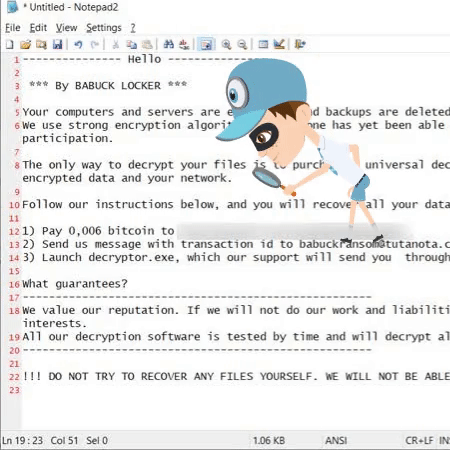This screenshot has width=450, height=450.
Task: Click the word 'interests.' in the editor
Action: pos(55,323)
